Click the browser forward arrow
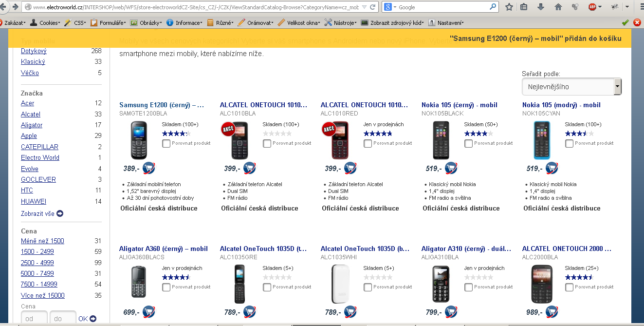 [x=15, y=7]
